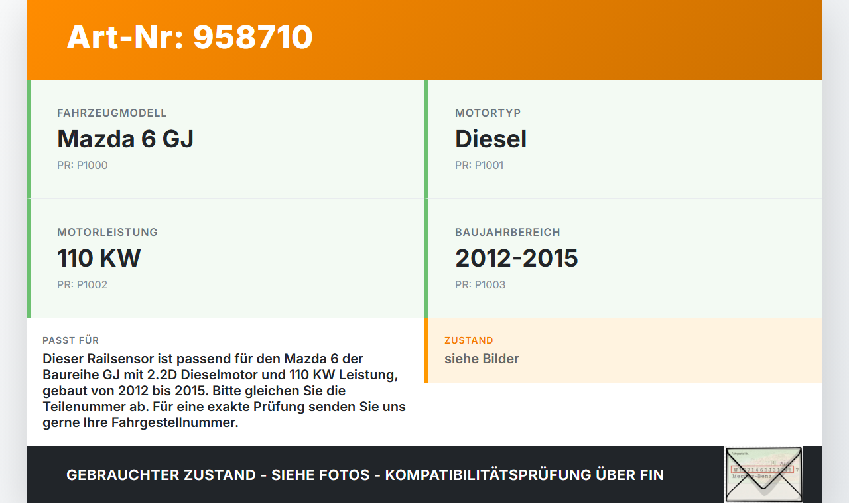Image resolution: width=849 pixels, height=504 pixels.
Task: Click the KOMPATIBILITÄTSPRÜFUNG ÜBER FIN banner text
Action: click(524, 475)
